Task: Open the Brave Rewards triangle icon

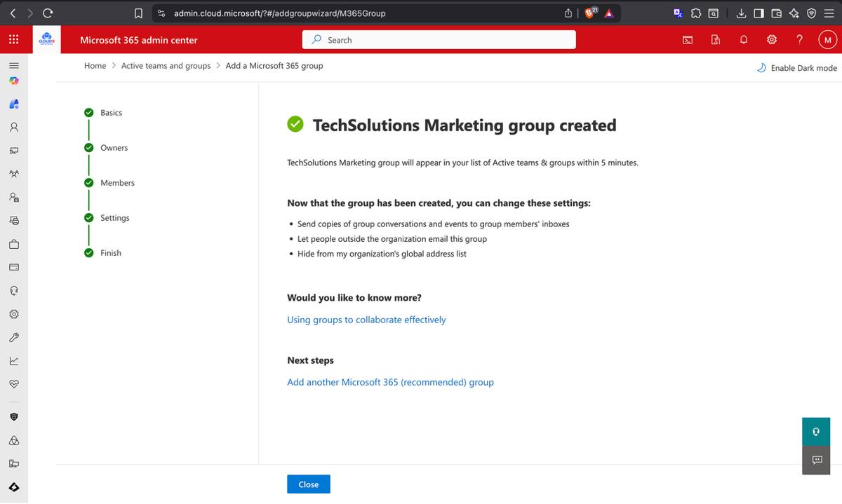Action: click(x=609, y=13)
